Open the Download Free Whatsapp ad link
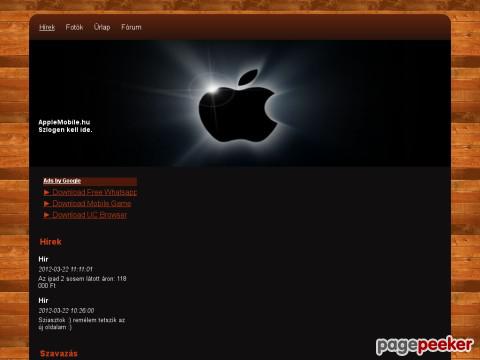 95,192
